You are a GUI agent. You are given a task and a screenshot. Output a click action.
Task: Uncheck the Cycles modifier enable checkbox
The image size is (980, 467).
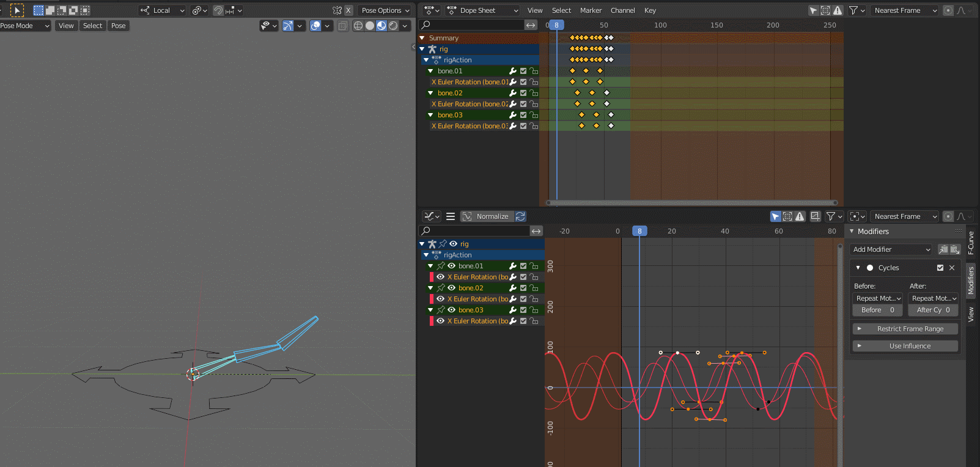[940, 268]
